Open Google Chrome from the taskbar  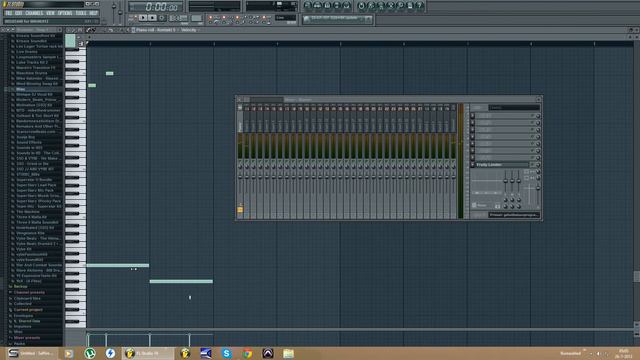pos(247,353)
